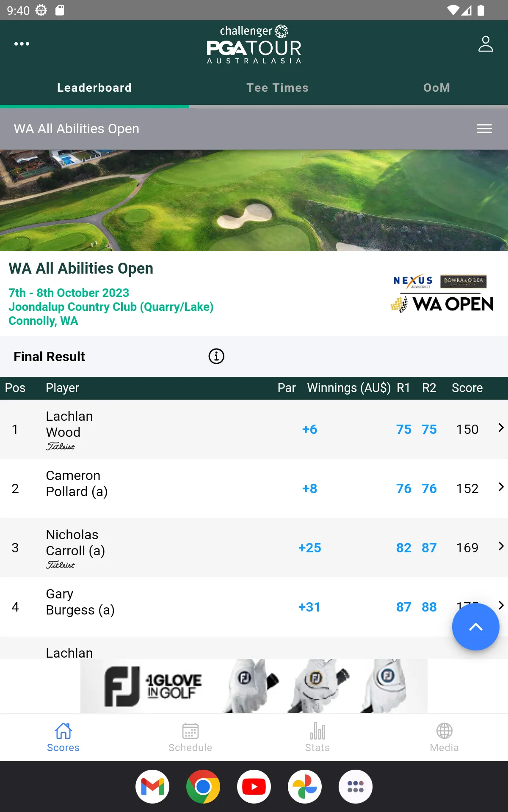Open the Media globe icon
The height and width of the screenshot is (812, 508).
444,731
